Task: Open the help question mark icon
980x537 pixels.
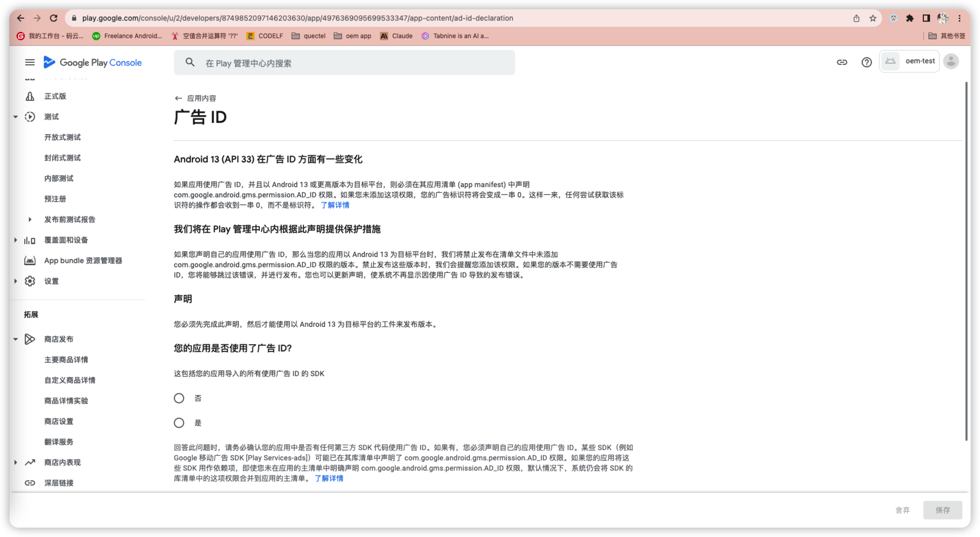Action: [x=866, y=62]
